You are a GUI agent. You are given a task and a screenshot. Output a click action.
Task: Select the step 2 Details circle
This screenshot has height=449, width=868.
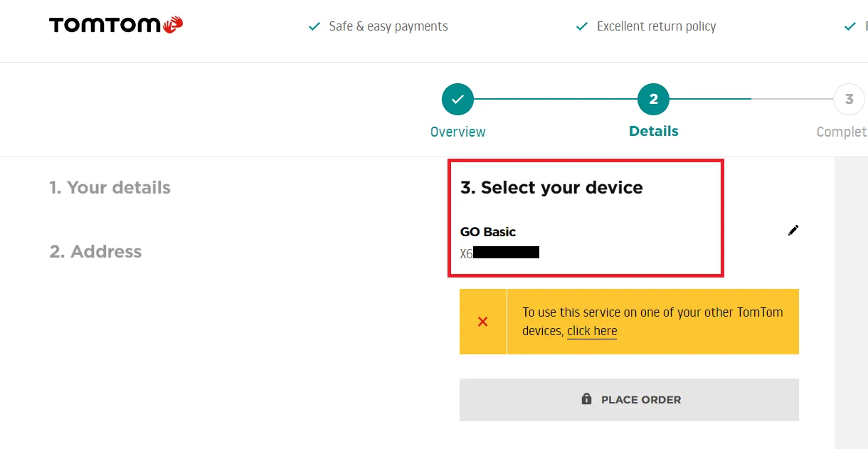pos(654,100)
